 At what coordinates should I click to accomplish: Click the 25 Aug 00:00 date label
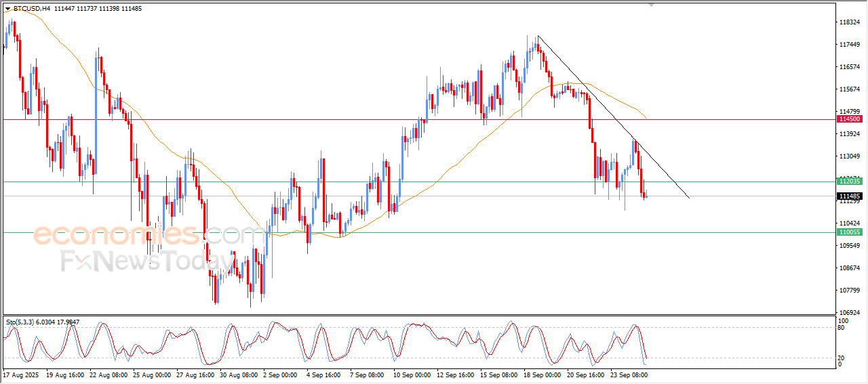tap(153, 374)
